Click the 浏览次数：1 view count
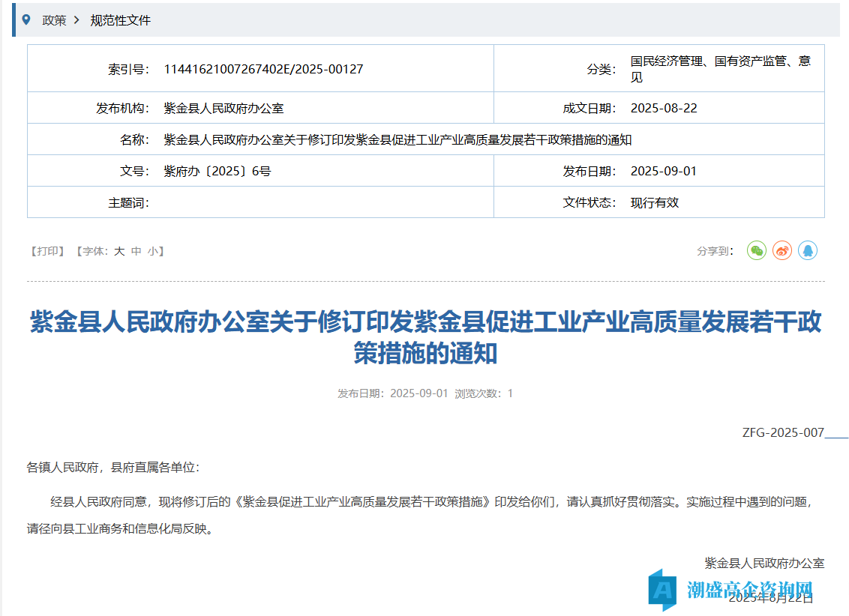Image resolution: width=849 pixels, height=616 pixels. [484, 393]
